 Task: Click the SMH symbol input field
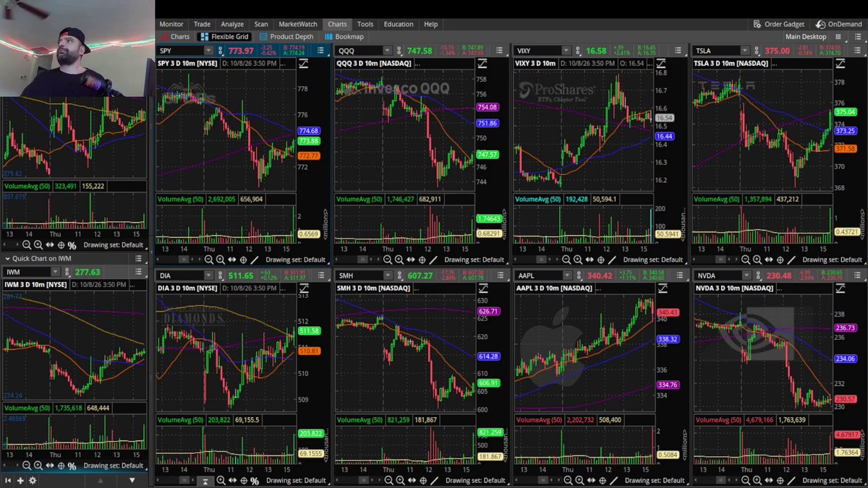pyautogui.click(x=359, y=275)
